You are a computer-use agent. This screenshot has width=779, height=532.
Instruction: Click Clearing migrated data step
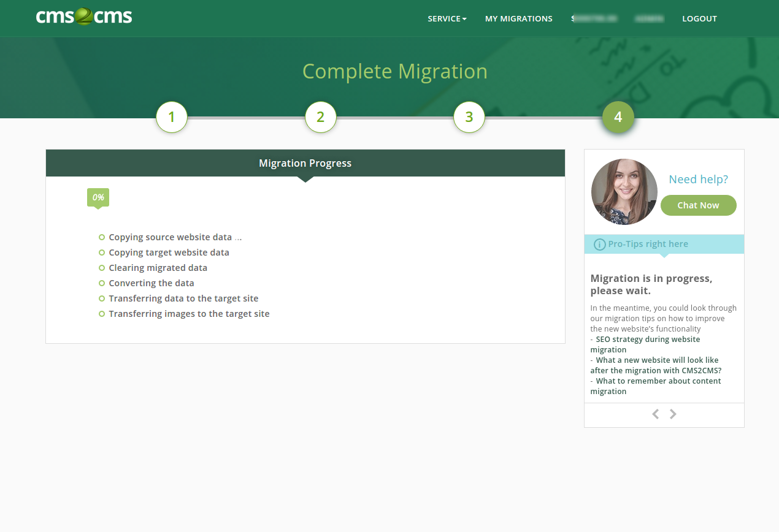click(158, 268)
